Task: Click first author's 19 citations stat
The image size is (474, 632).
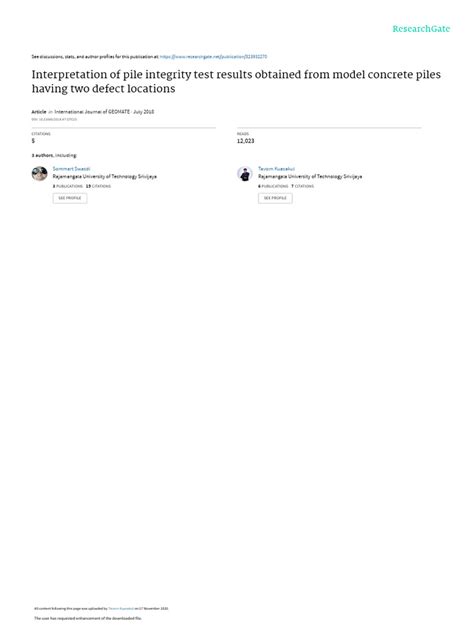Action: [98, 186]
